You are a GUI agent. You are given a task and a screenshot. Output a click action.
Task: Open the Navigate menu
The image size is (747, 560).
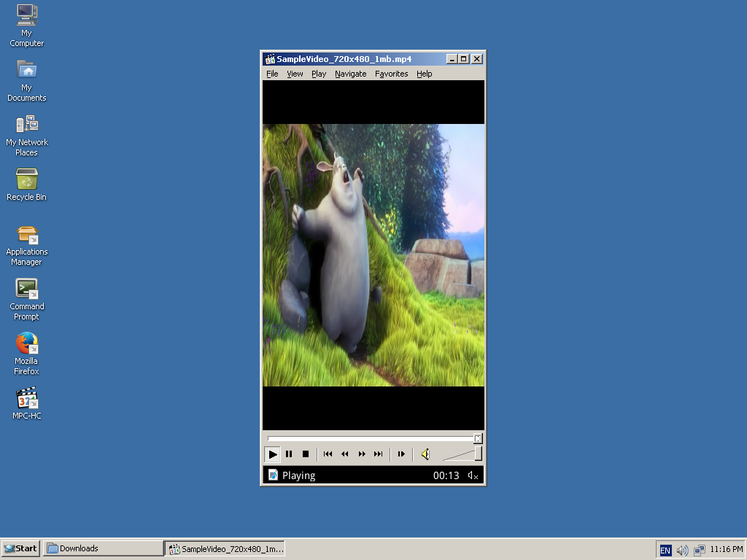[x=350, y=74]
